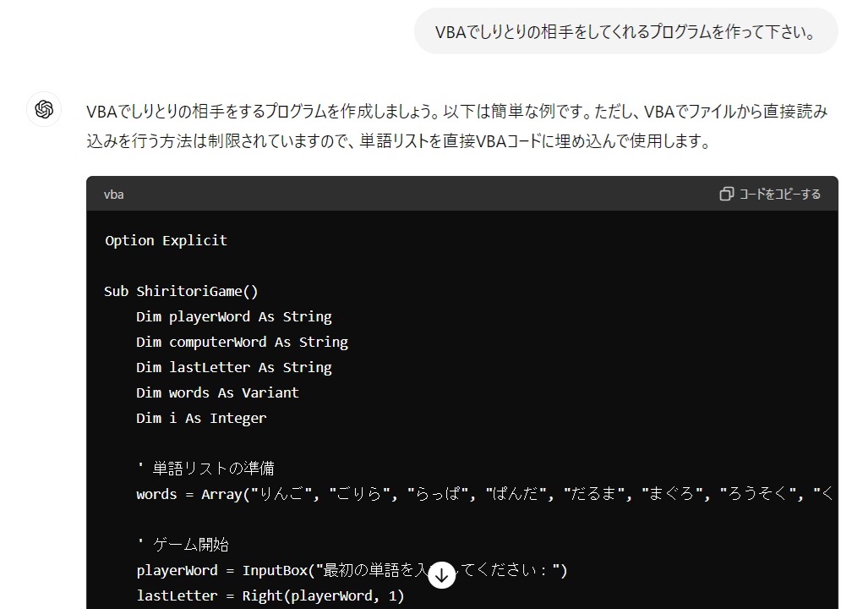868x609 pixels.
Task: Click 'Dim i As Integer' line
Action: pyautogui.click(x=201, y=419)
